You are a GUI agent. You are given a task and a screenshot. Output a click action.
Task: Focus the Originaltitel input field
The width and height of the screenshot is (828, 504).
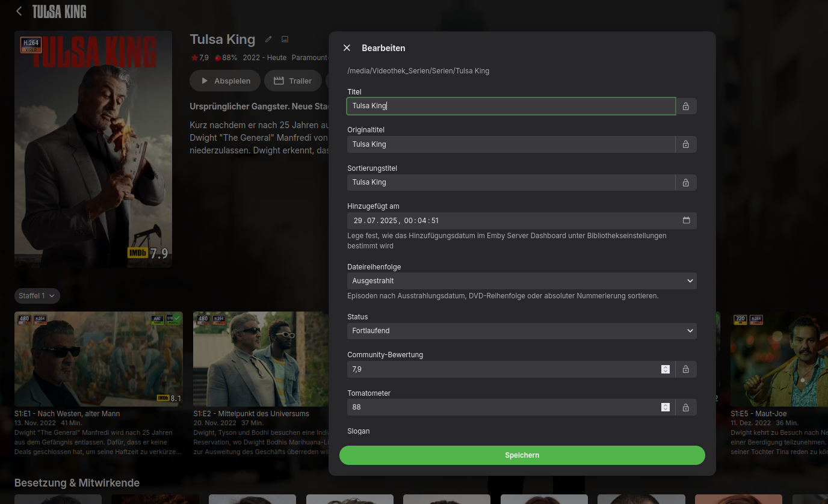[511, 144]
